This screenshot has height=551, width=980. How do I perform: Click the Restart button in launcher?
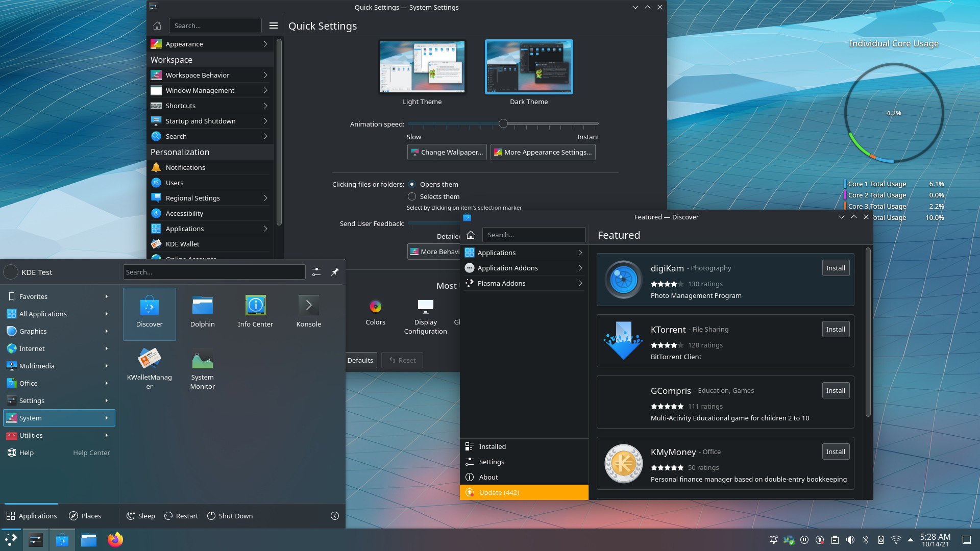pos(181,516)
